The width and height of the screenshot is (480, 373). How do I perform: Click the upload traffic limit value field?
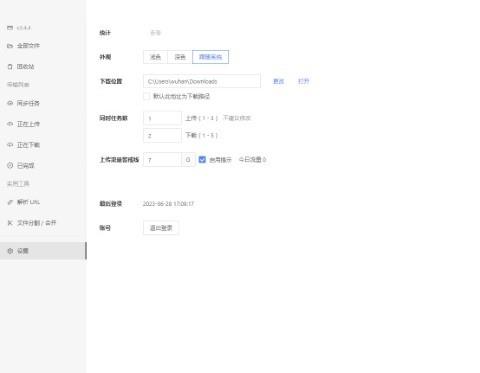[x=162, y=160]
